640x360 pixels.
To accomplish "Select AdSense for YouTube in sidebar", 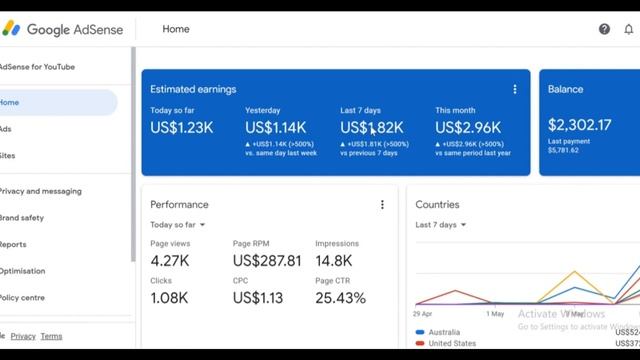I will pos(37,67).
